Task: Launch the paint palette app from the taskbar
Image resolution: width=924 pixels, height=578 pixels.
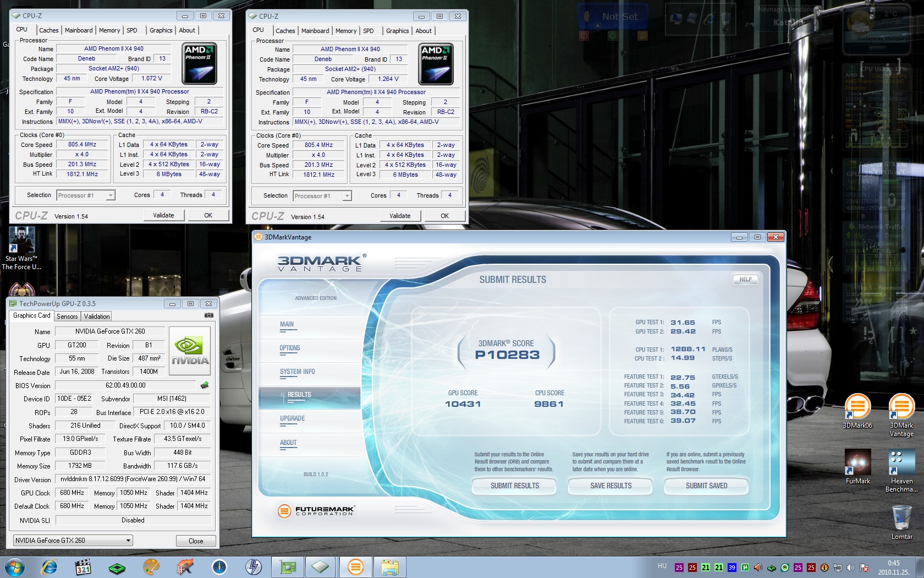Action: [151, 567]
